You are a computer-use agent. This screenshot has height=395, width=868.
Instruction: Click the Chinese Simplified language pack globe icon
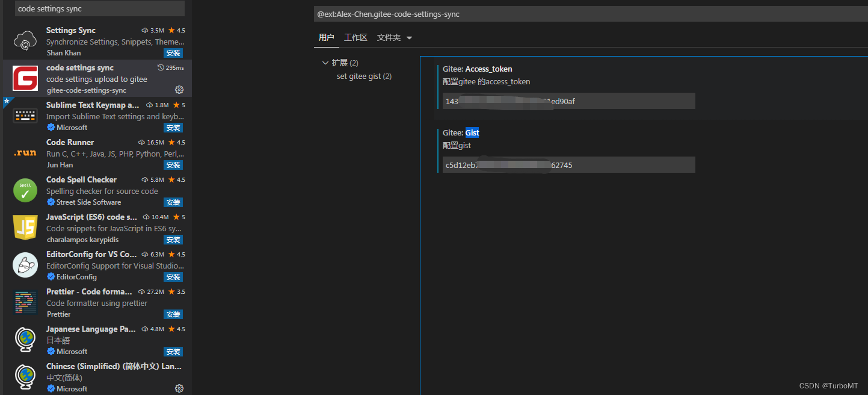pyautogui.click(x=26, y=377)
